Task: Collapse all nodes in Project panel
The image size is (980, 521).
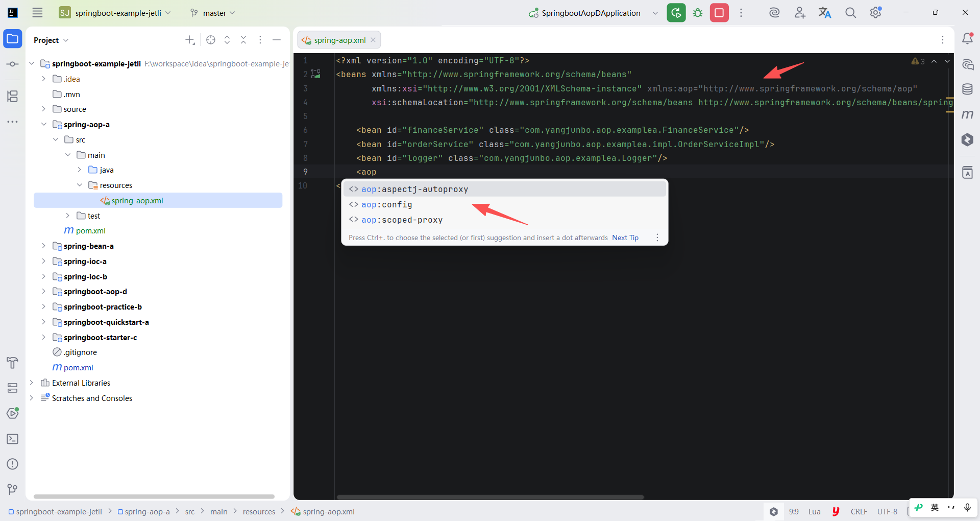Action: [x=243, y=40]
